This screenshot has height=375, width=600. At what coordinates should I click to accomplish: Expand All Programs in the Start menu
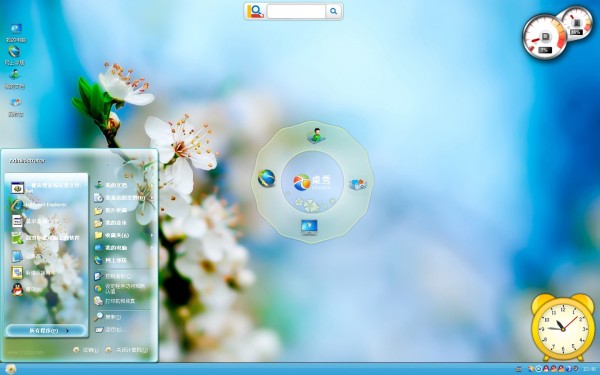point(46,331)
